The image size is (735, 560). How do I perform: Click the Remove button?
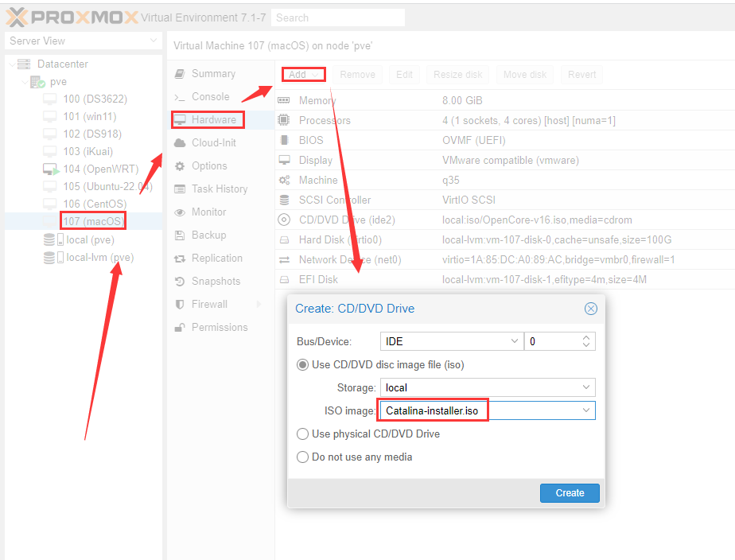(358, 75)
